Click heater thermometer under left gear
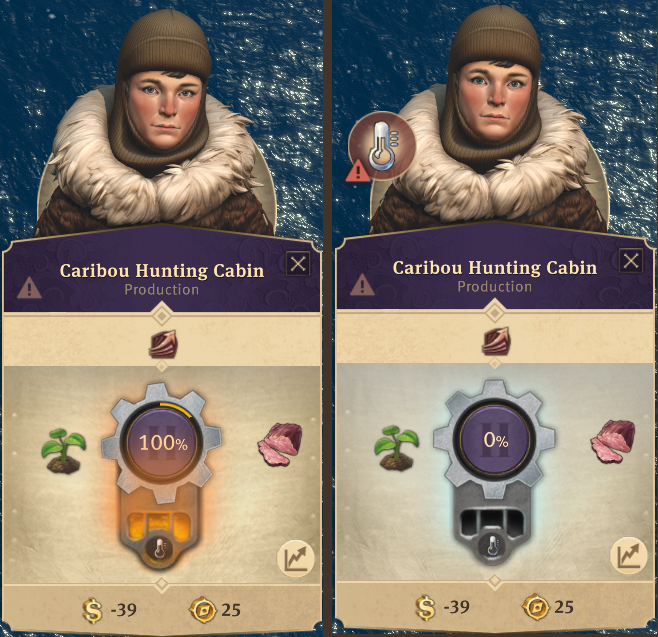The image size is (658, 637). [159, 548]
